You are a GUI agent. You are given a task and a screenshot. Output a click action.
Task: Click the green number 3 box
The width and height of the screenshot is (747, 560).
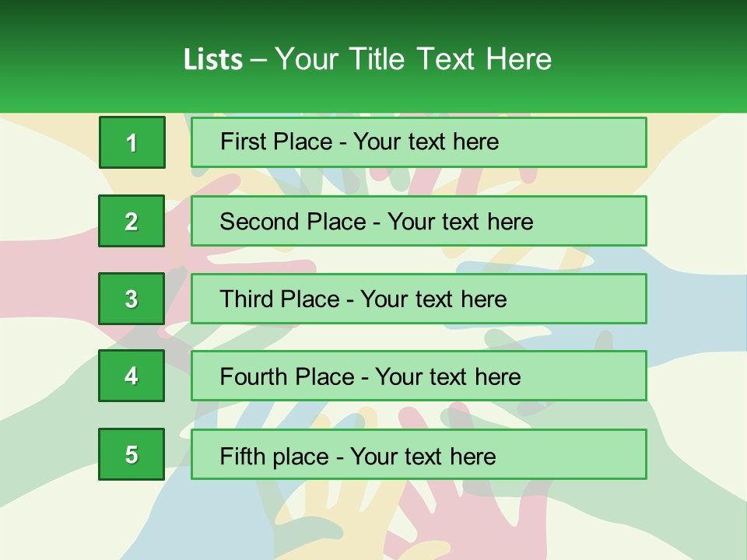(x=132, y=299)
